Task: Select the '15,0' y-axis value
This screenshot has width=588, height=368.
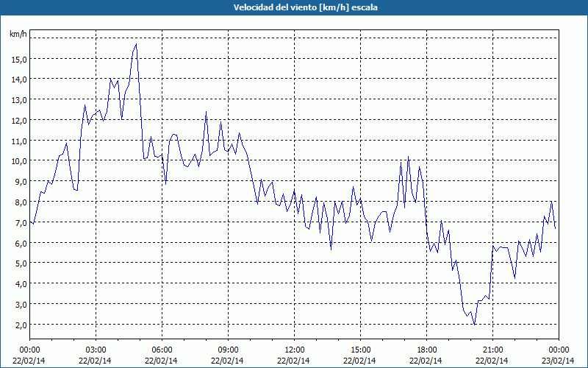Action: pyautogui.click(x=20, y=60)
